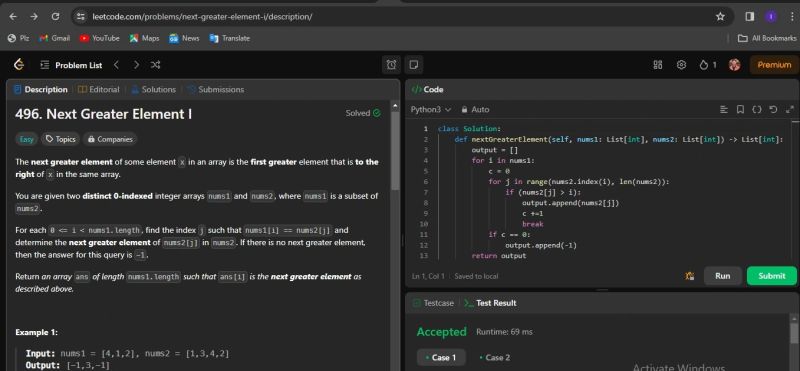Click the LeetCode logo icon
Image resolution: width=800 pixels, height=371 pixels.
[19, 65]
